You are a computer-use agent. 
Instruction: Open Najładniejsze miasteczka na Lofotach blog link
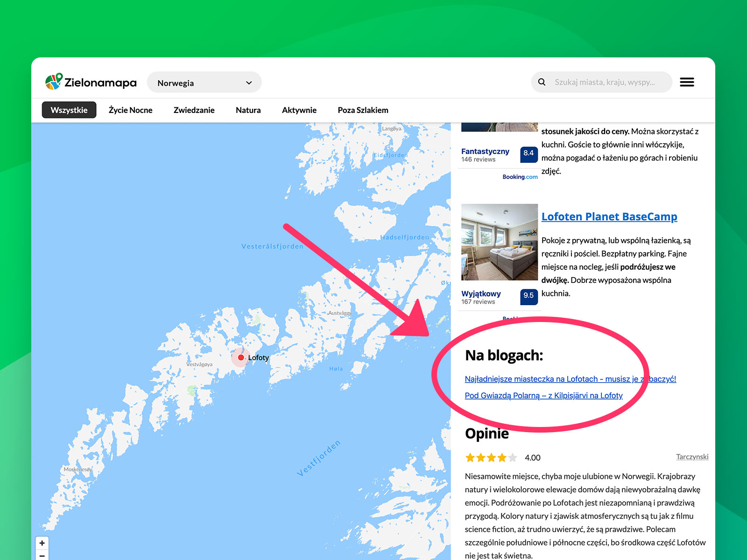click(x=571, y=379)
